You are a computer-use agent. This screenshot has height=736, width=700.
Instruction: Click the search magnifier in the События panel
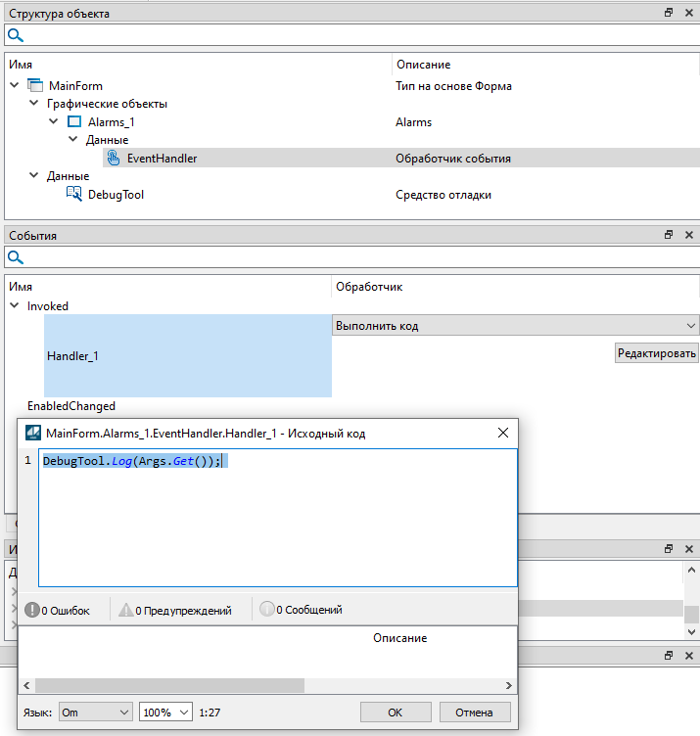coord(15,257)
